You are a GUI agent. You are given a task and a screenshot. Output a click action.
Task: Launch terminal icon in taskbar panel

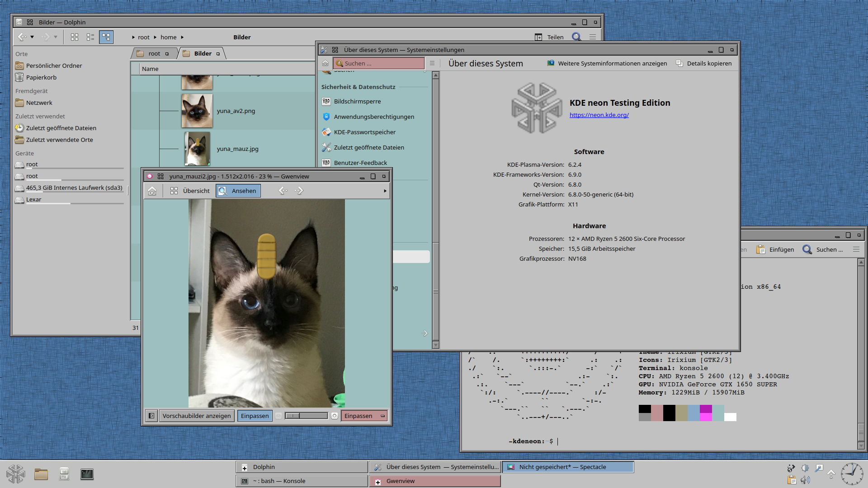(x=87, y=474)
